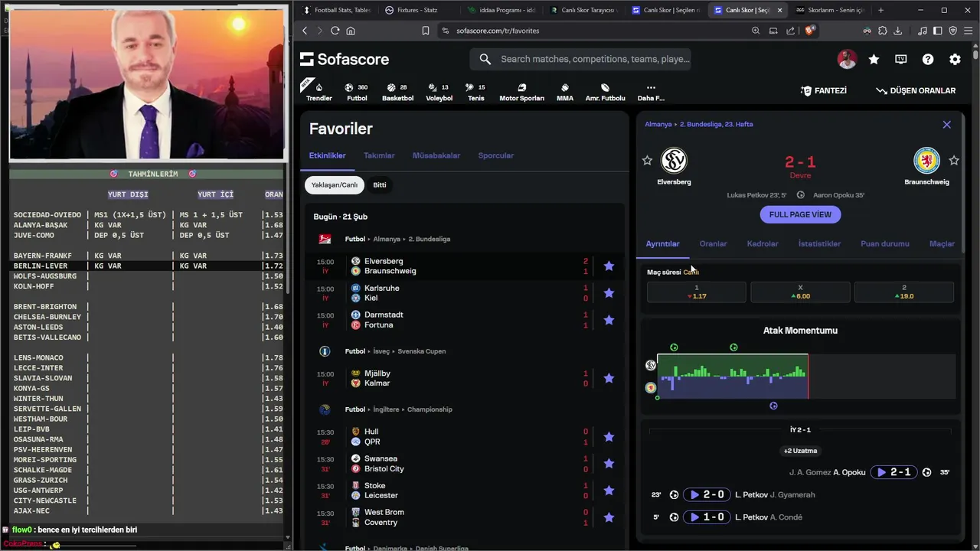Open the Futbol sports category
The width and height of the screenshot is (980, 551).
357,91
